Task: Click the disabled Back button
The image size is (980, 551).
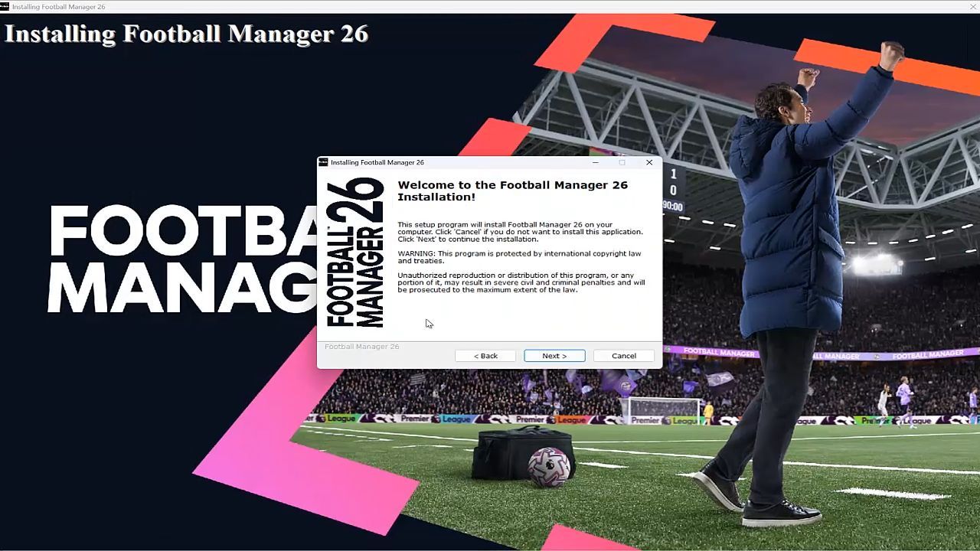Action: [485, 356]
